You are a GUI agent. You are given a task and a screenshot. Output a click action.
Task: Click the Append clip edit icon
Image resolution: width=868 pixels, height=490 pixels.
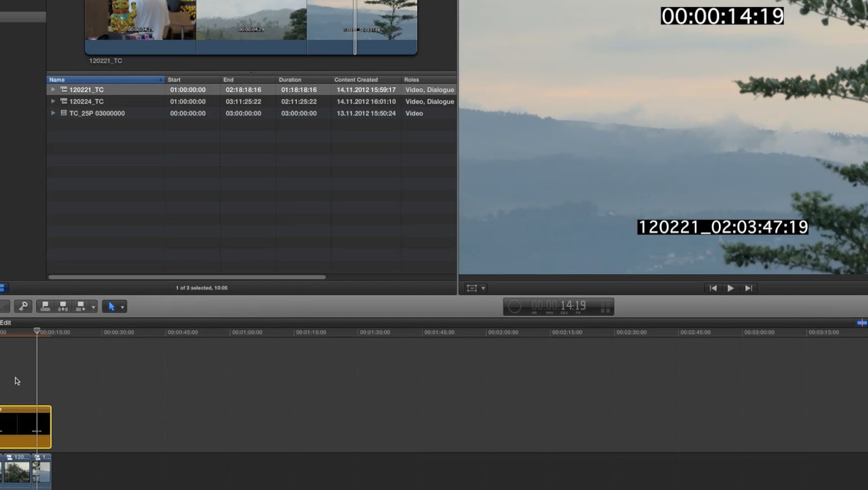(x=80, y=306)
